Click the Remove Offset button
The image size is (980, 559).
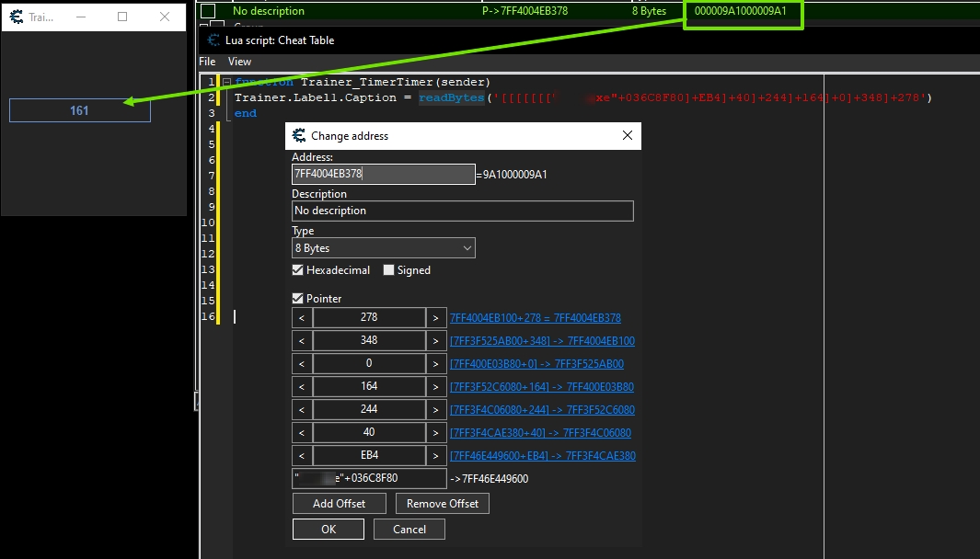point(443,504)
